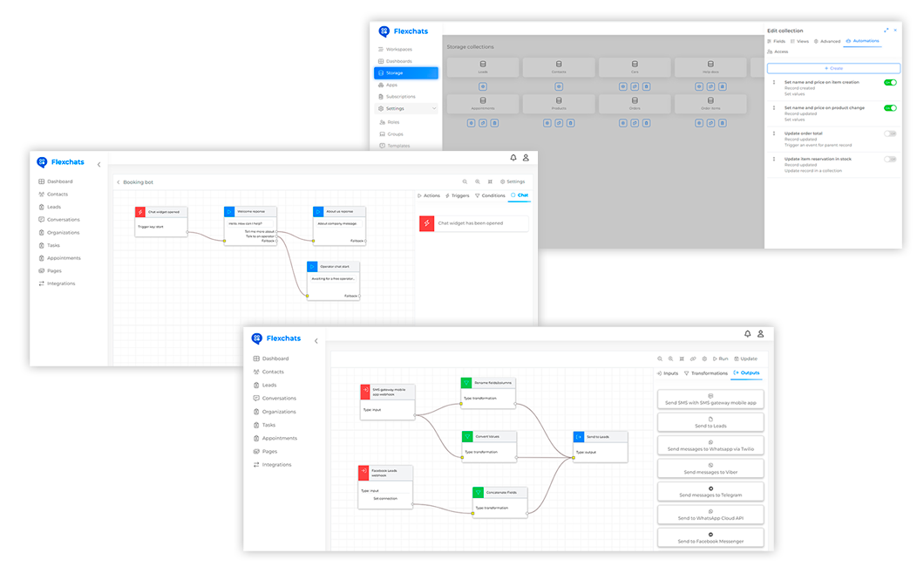
Task: Click the Create button in Automations
Action: pos(833,68)
